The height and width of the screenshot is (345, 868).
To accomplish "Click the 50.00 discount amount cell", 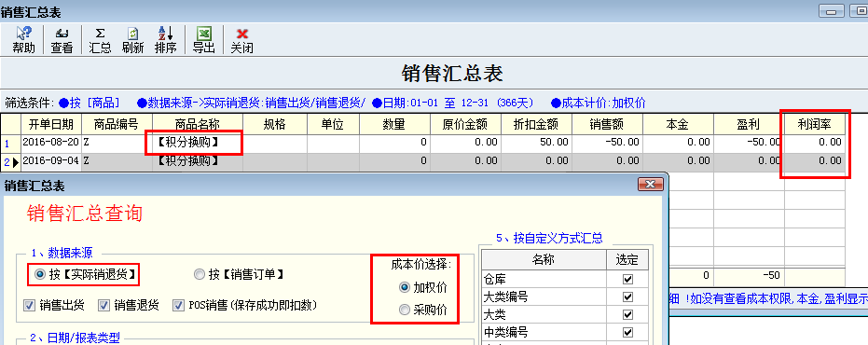I will [x=536, y=143].
